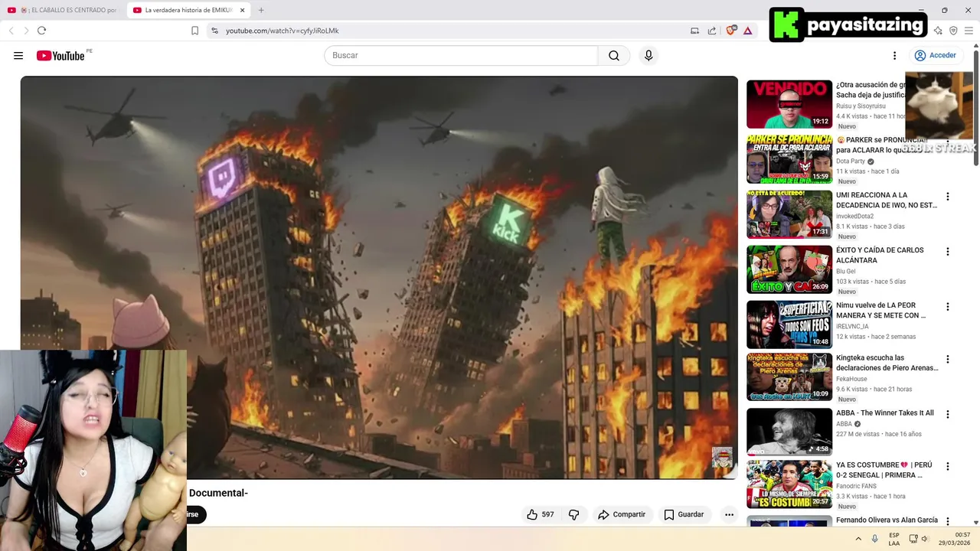Click the Compartir share button
The width and height of the screenshot is (980, 551).
pyautogui.click(x=622, y=514)
